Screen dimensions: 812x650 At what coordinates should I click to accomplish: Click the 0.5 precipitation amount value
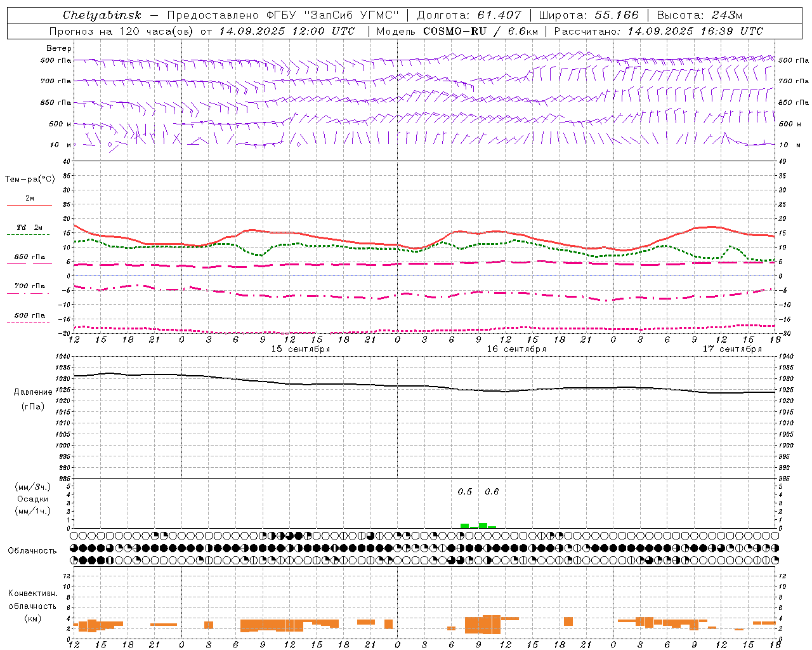[465, 491]
